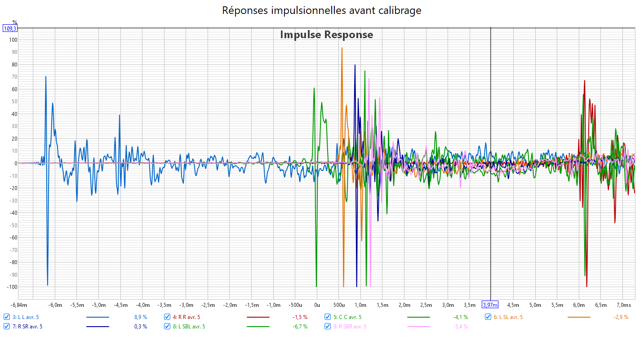Image resolution: width=644 pixels, height=341 pixels.
Task: Hide the 5: C C avr. 5 trace
Action: coord(328,317)
